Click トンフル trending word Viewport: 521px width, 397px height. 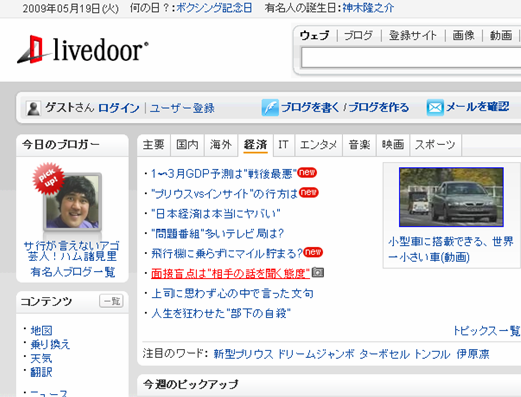(432, 354)
